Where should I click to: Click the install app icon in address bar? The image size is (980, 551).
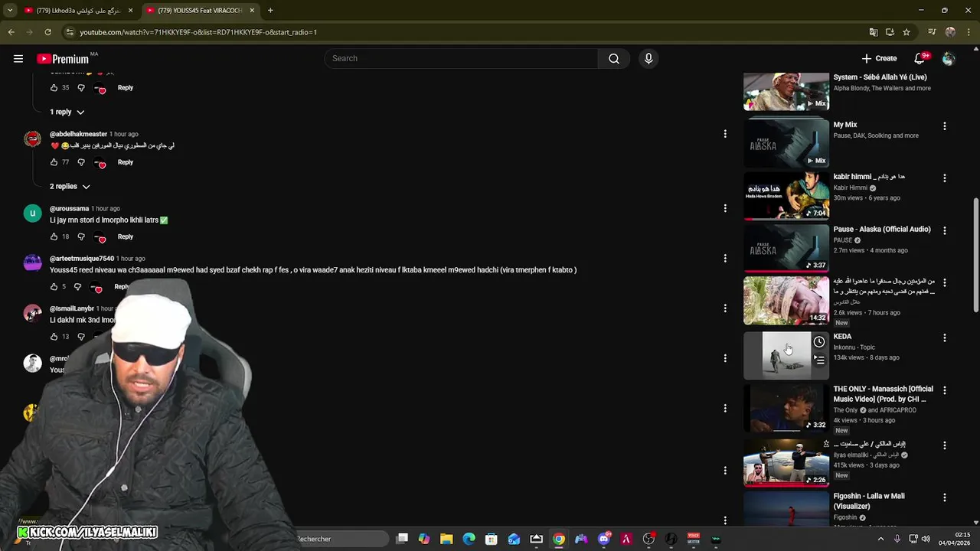tap(890, 32)
